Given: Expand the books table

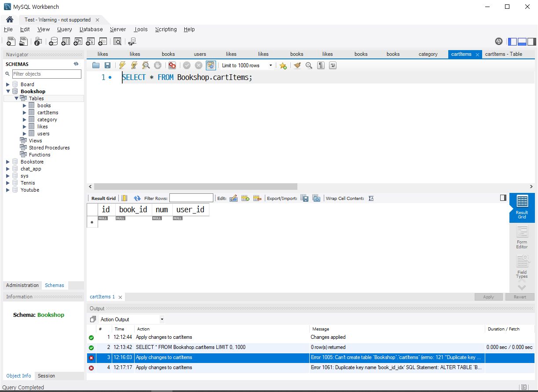Looking at the screenshot, I should pos(25,105).
